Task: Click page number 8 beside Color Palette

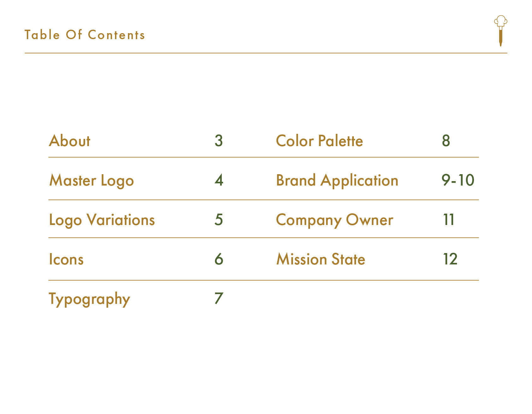Action: pos(446,141)
